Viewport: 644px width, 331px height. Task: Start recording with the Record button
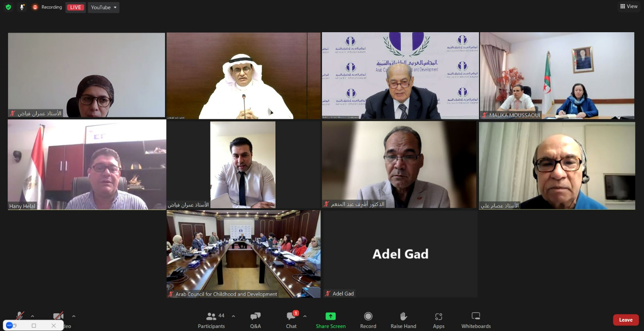(x=368, y=320)
